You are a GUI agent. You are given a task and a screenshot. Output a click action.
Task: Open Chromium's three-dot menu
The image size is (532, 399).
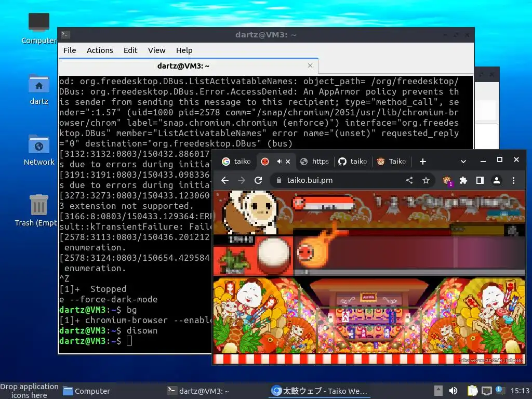click(x=513, y=180)
